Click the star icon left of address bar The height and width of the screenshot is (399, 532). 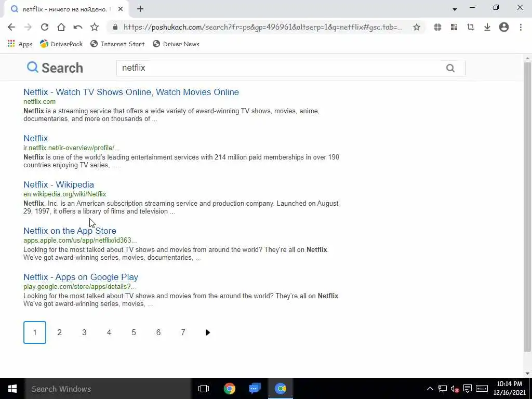(x=95, y=27)
